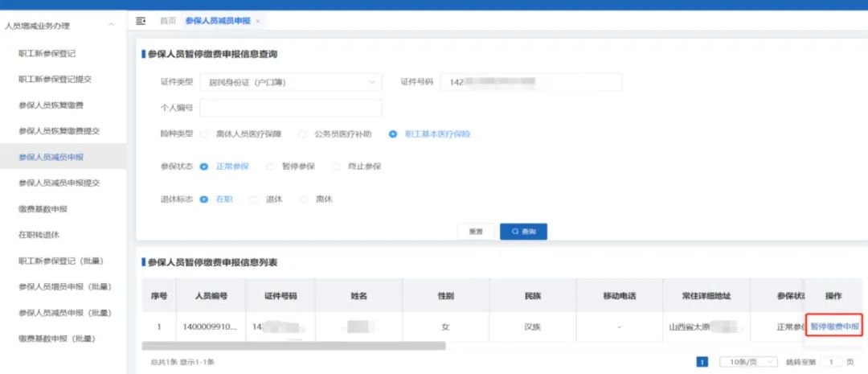Image resolution: width=868 pixels, height=374 pixels.
Task: Select the 公务员医疗补助 radio option
Action: pyautogui.click(x=303, y=134)
